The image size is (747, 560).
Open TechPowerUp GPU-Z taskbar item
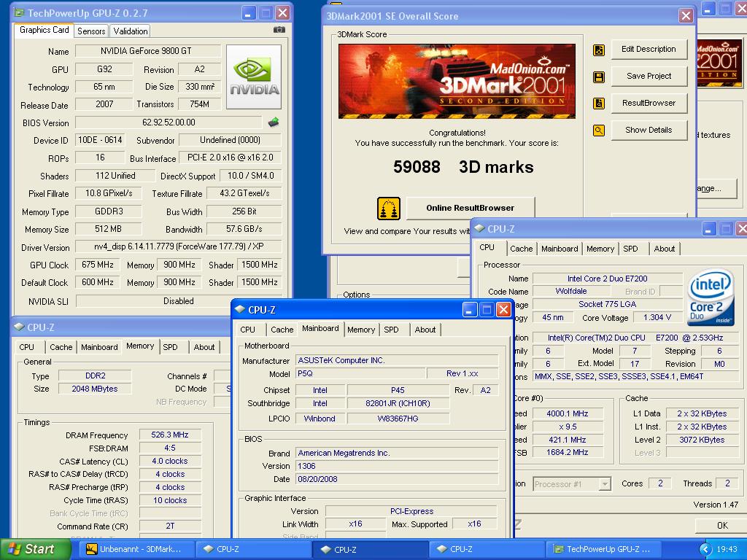point(603,549)
